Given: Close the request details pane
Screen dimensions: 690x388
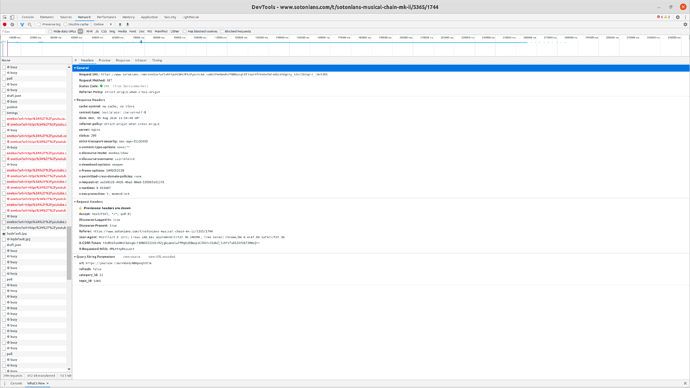Looking at the screenshot, I should pos(76,60).
